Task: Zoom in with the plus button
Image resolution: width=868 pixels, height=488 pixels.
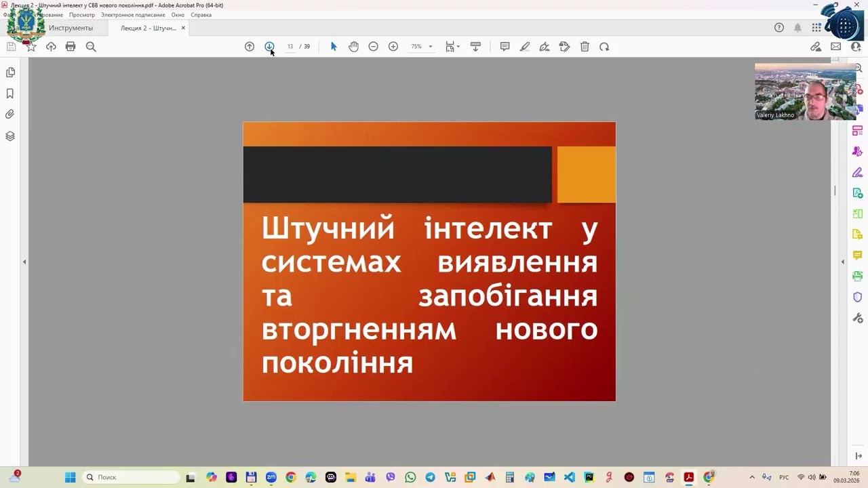Action: pyautogui.click(x=393, y=47)
